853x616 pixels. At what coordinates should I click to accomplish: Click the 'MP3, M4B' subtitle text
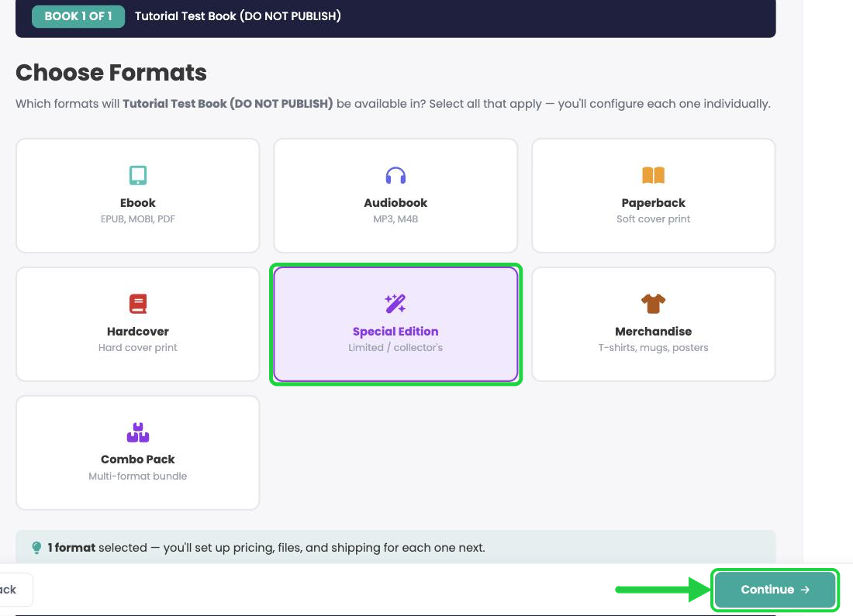[x=395, y=219]
